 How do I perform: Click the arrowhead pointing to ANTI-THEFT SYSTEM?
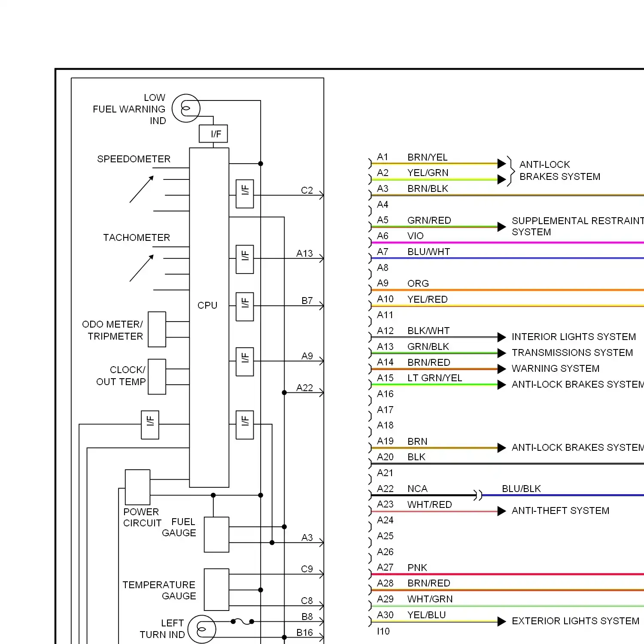(x=502, y=511)
